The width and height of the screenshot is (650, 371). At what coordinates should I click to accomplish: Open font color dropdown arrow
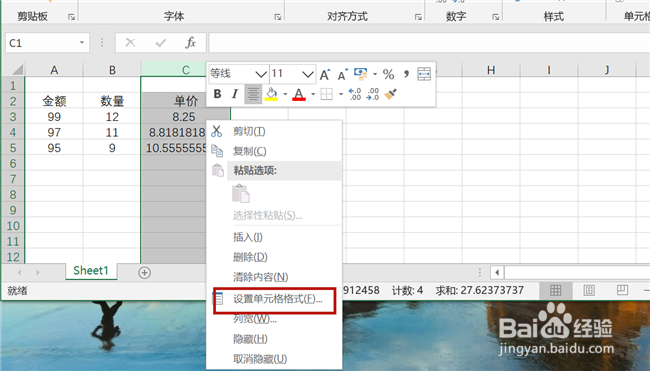(313, 95)
